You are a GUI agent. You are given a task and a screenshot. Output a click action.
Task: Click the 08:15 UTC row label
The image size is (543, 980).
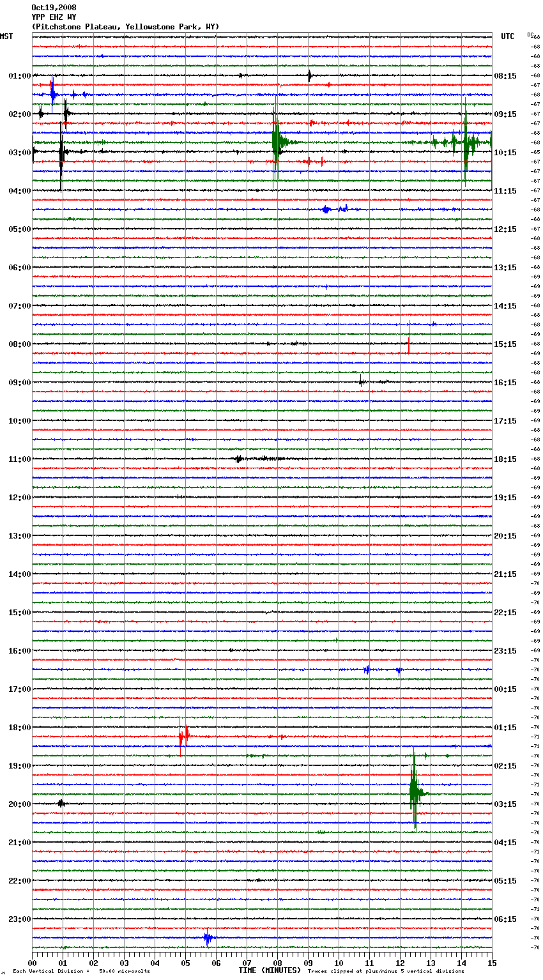505,76
